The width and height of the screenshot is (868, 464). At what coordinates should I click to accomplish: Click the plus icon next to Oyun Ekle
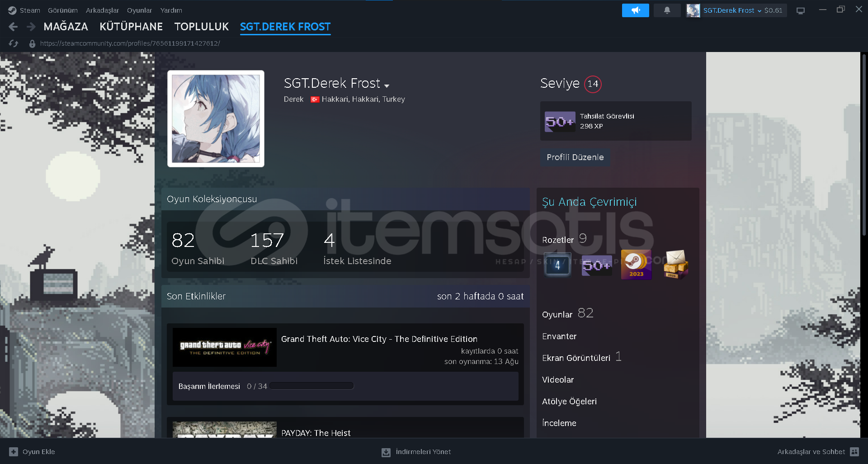(14, 452)
